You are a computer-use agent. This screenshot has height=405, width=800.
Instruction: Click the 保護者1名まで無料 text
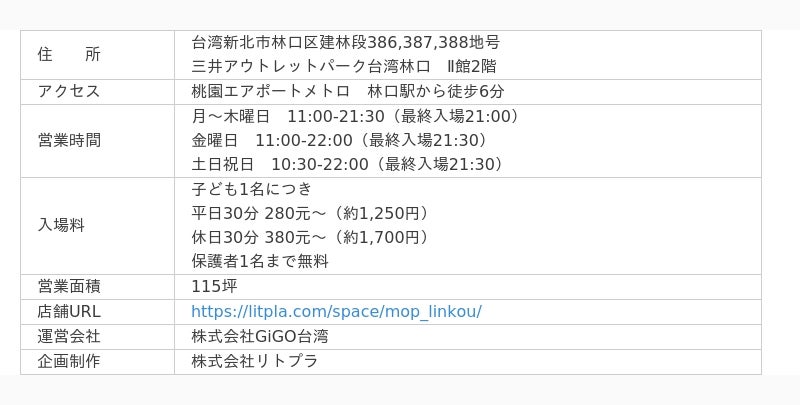(x=260, y=261)
